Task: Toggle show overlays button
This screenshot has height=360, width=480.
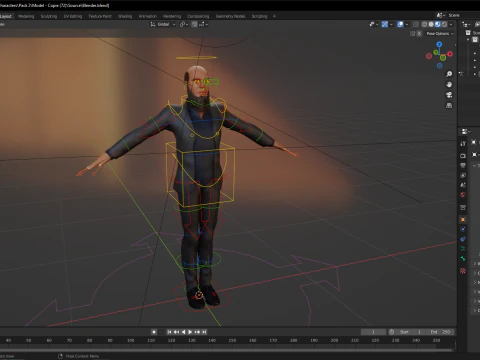Action: [400, 24]
